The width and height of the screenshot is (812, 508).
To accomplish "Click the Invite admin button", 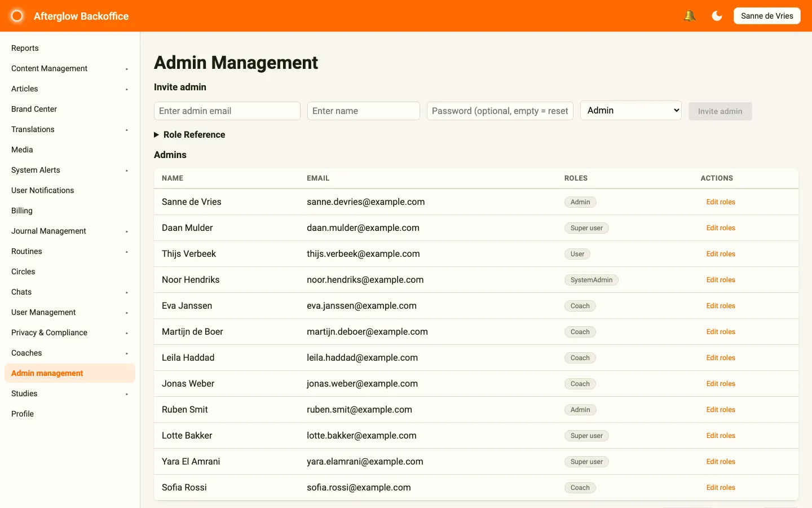I will point(720,111).
